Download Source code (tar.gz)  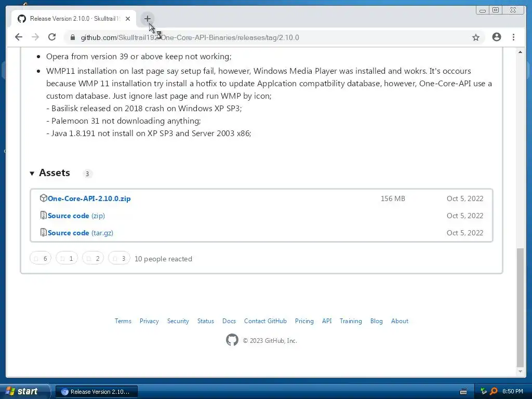click(x=80, y=233)
